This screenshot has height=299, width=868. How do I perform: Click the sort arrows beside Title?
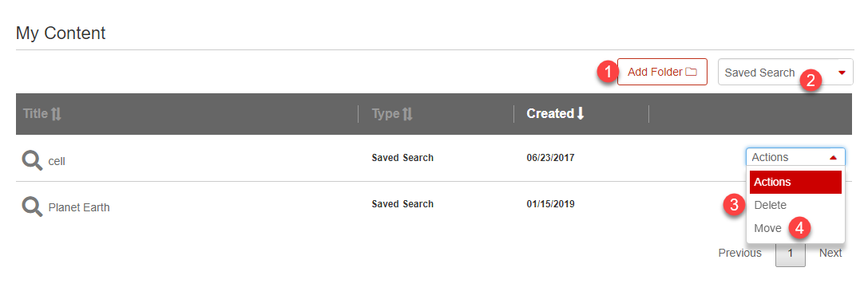tap(56, 114)
